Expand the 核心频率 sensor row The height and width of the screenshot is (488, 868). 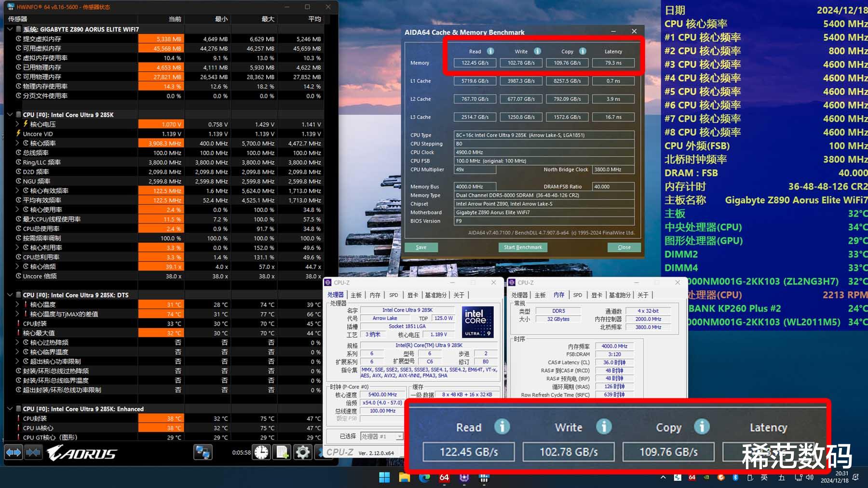(x=18, y=143)
